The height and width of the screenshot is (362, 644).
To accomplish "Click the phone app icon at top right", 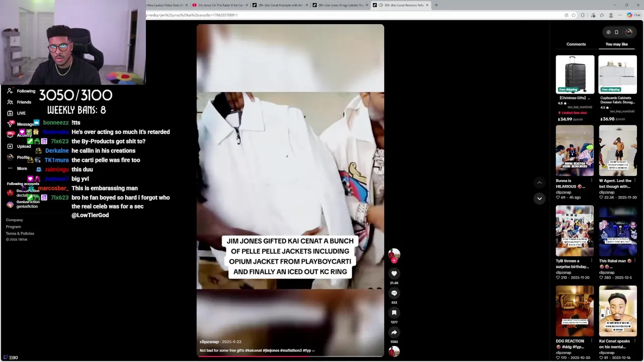I will pos(616,32).
